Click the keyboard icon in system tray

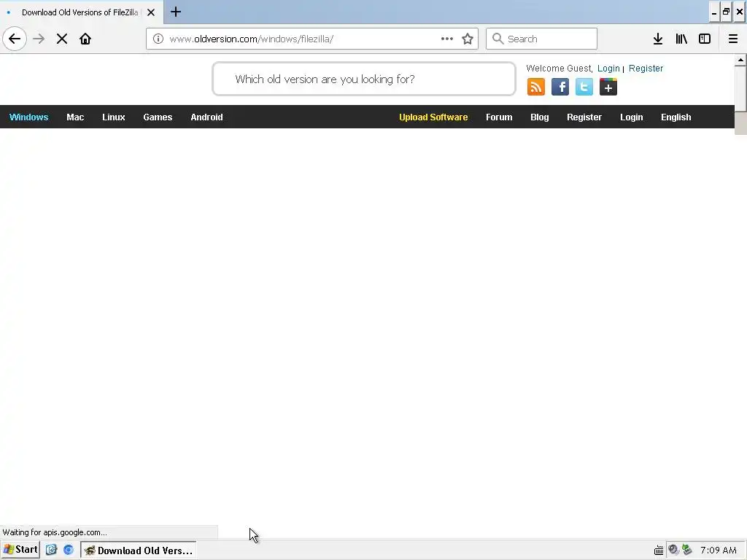(x=659, y=551)
